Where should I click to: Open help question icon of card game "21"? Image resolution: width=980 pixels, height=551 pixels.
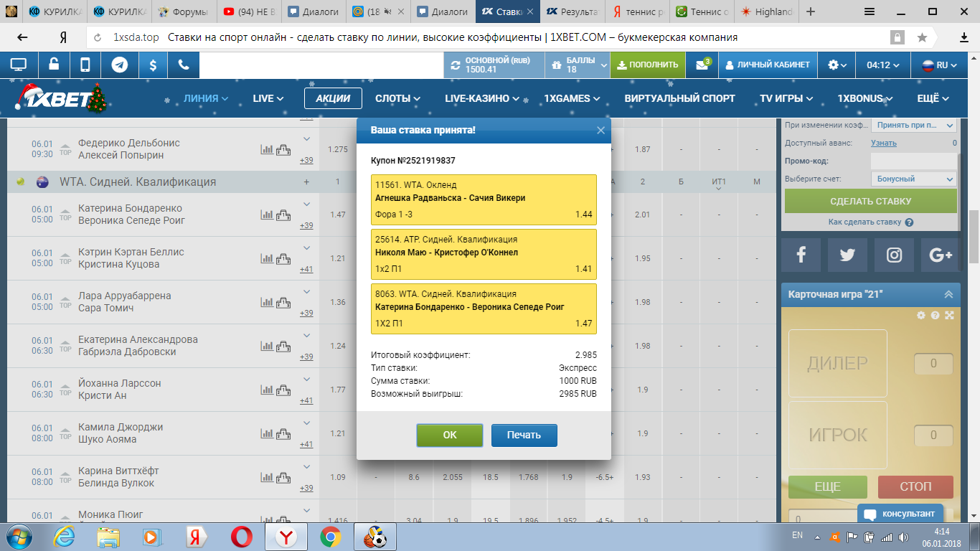click(x=935, y=315)
